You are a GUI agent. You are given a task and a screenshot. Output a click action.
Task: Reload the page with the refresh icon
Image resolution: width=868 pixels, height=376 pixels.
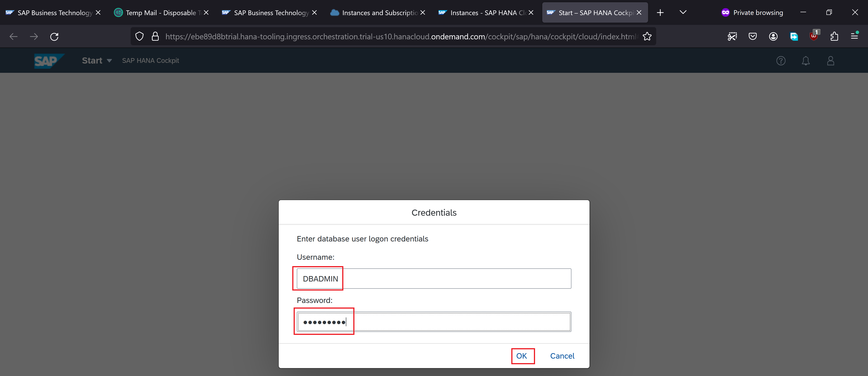54,36
